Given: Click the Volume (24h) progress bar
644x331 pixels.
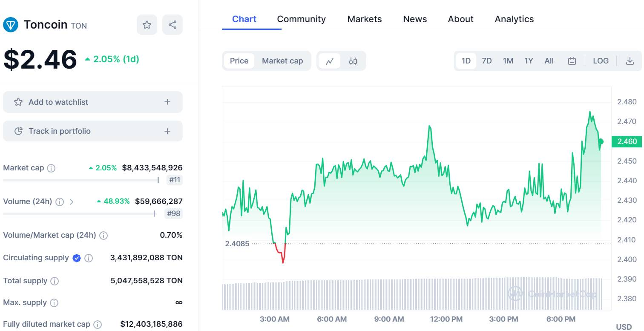Looking at the screenshot, I should click(x=79, y=214).
